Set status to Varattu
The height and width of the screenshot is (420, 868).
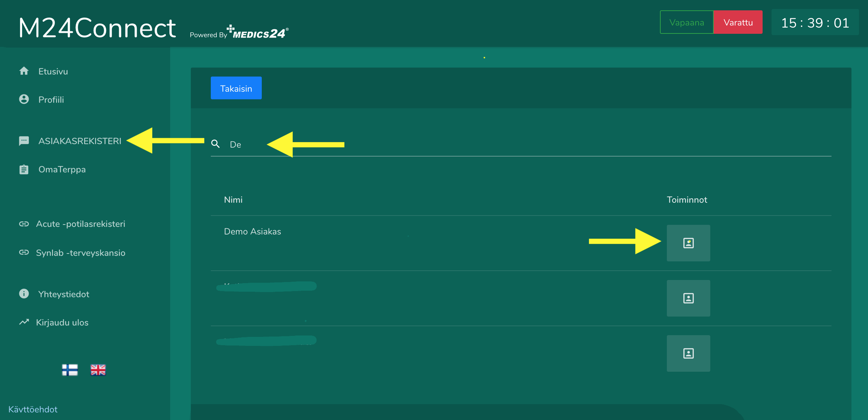coord(738,22)
